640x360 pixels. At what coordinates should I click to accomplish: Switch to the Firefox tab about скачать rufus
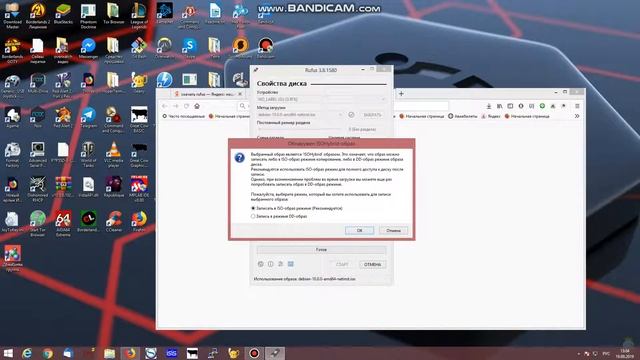[x=208, y=94]
